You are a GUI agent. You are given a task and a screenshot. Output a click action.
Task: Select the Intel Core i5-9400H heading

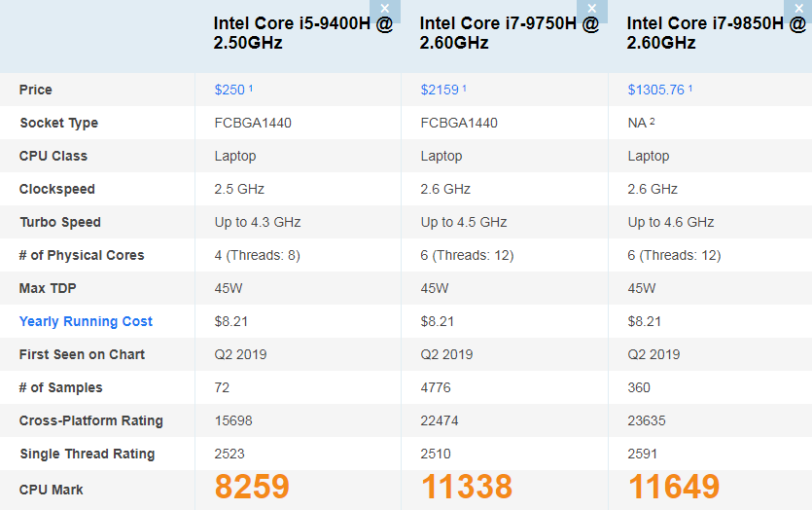pyautogui.click(x=303, y=33)
